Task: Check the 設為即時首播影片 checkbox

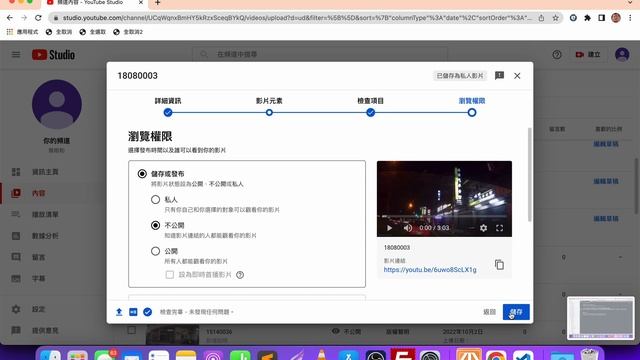Action: 170,275
